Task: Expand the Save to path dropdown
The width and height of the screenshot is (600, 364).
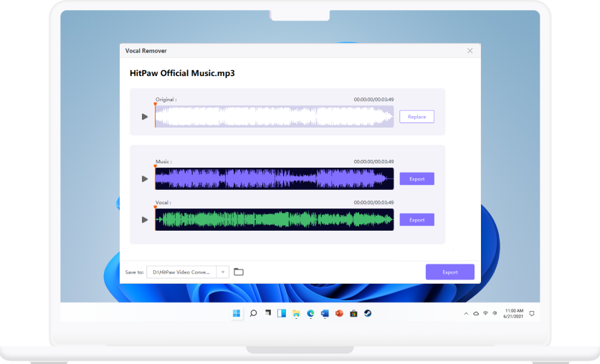Action: point(222,272)
